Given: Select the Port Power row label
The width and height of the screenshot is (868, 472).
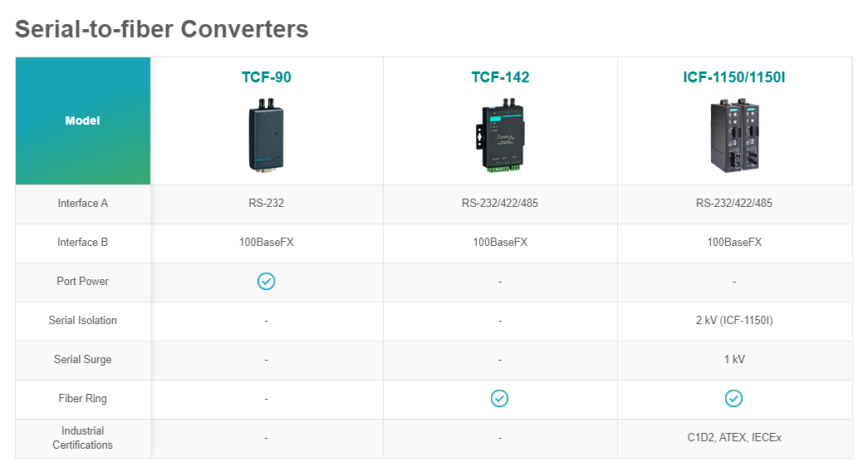Looking at the screenshot, I should click(83, 282).
